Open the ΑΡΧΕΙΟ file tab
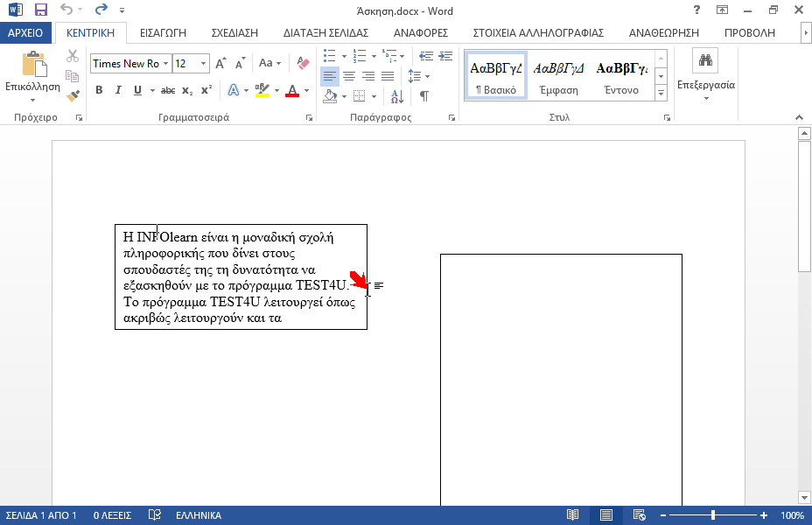The width and height of the screenshot is (812, 525). point(25,32)
